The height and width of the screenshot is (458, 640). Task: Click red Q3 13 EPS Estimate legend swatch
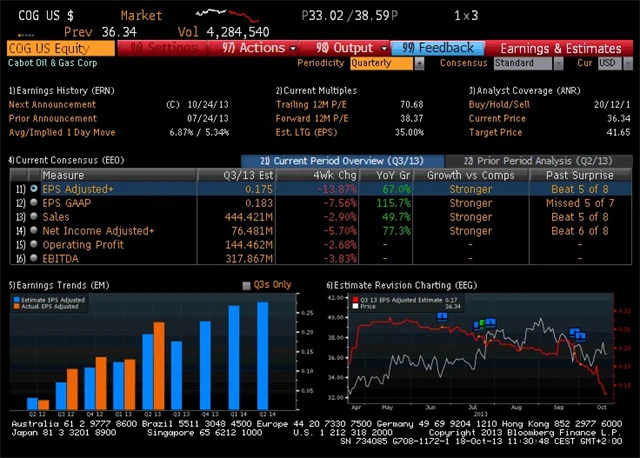[x=356, y=300]
